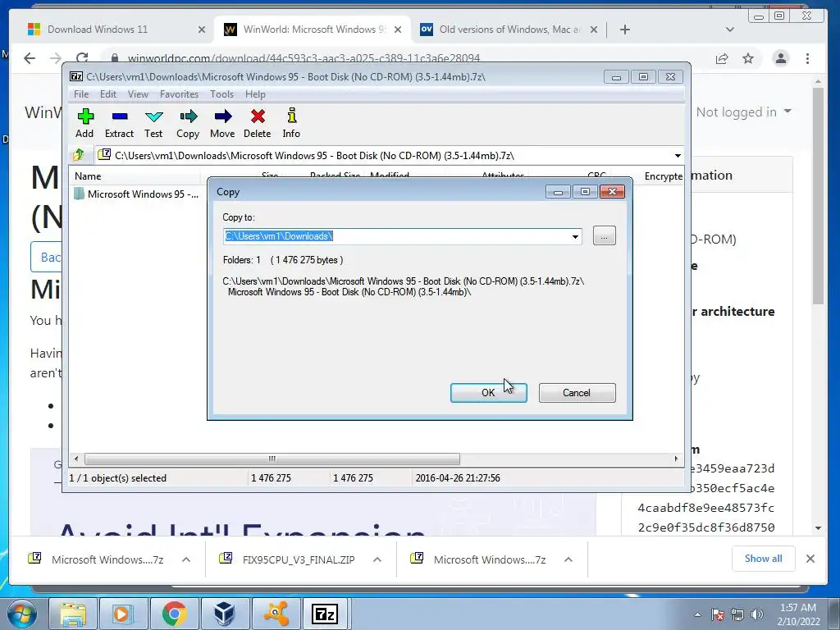Open options for FIX95CPU_V3_FINAL.ZIP download

377,559
